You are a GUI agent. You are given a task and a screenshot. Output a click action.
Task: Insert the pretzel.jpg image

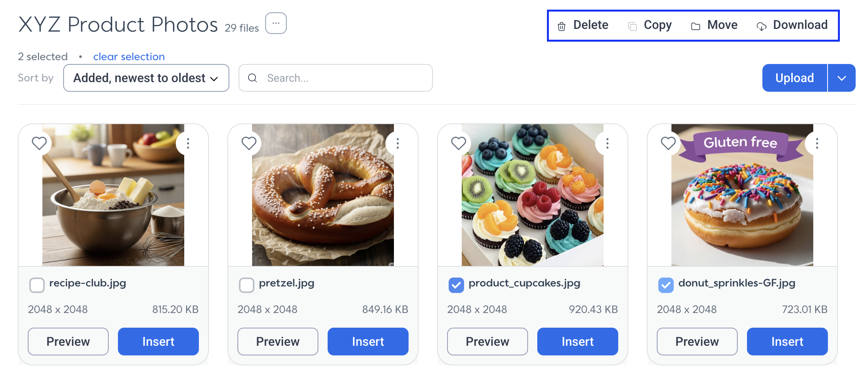(x=368, y=342)
